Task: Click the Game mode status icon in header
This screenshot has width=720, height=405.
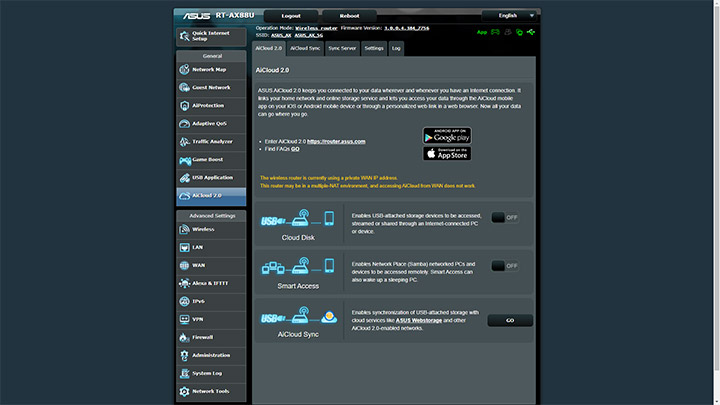Action: tap(495, 32)
